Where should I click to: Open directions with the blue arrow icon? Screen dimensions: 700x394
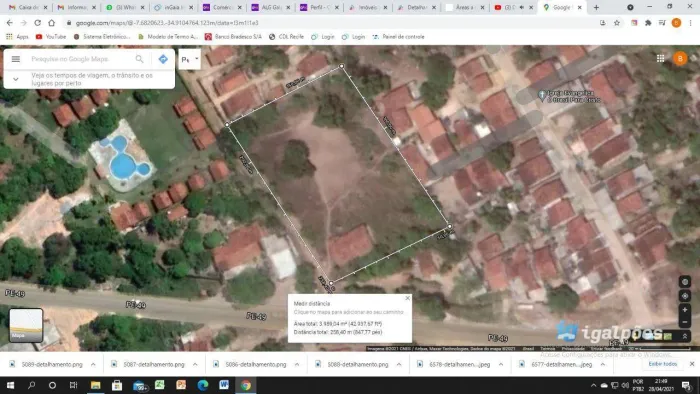[x=163, y=59]
